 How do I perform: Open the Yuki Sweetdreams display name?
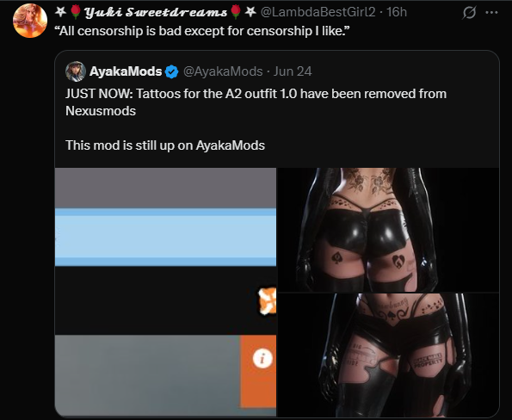pos(156,12)
